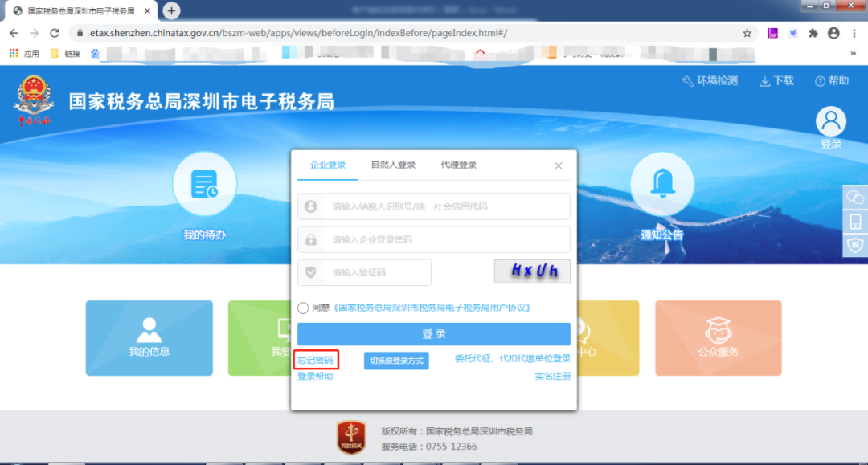The image size is (868, 465).
Task: Click the 登录 user avatar icon
Action: click(x=831, y=121)
